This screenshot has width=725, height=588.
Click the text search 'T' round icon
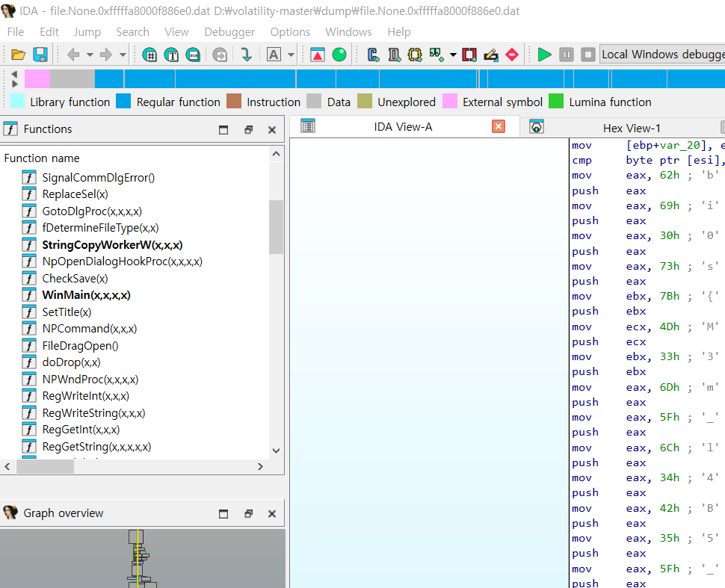[x=172, y=55]
